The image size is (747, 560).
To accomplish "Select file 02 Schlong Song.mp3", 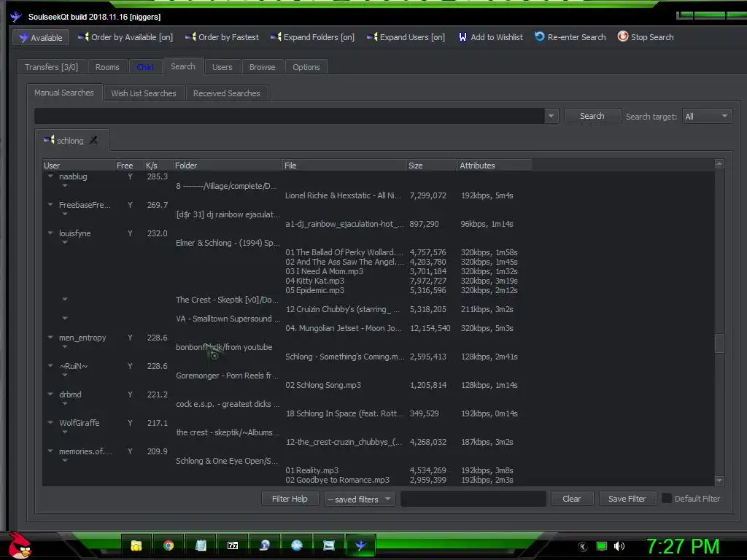I will click(323, 385).
